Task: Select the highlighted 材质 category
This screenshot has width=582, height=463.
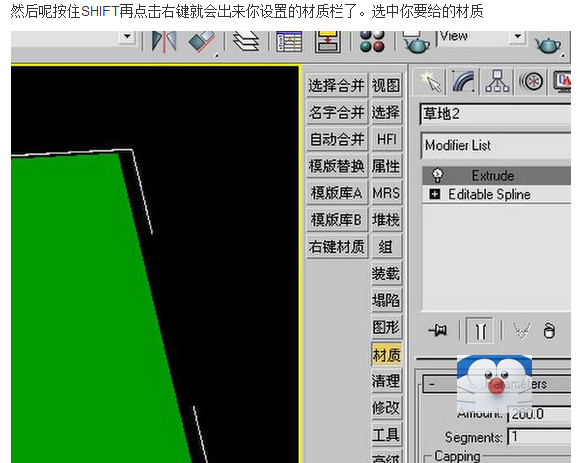Action: (386, 355)
